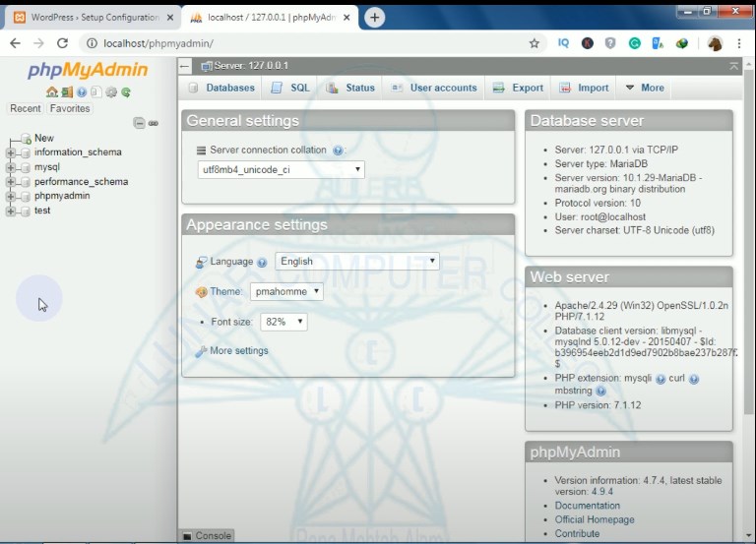This screenshot has width=756, height=544.
Task: Open phpMyAdmin documentation help icon in sidebar
Action: [82, 91]
